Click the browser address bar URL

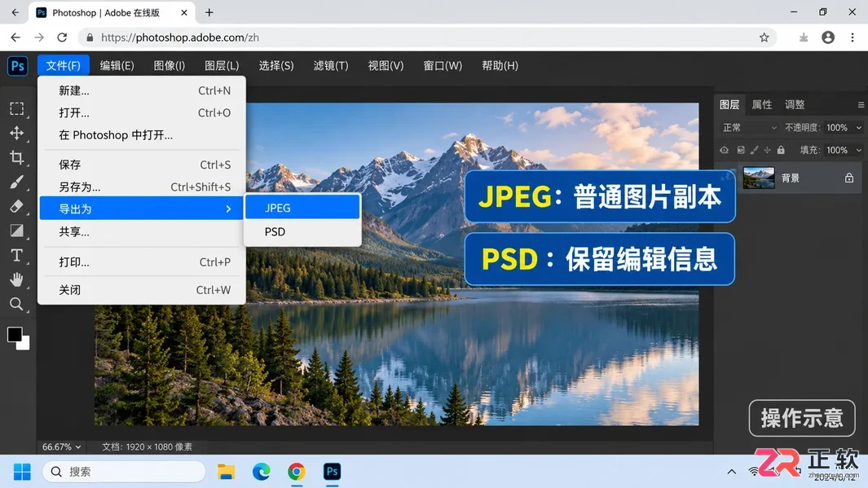point(180,37)
